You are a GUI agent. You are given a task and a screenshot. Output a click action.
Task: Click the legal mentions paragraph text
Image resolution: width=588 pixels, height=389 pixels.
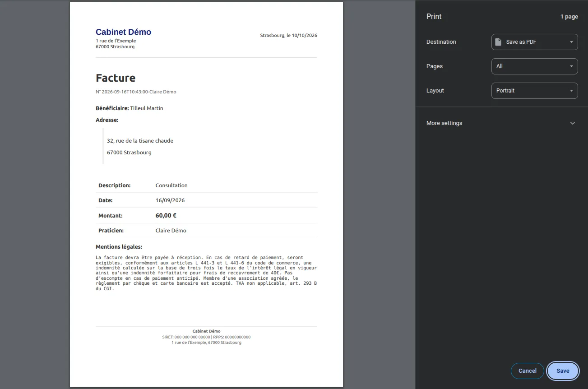coord(206,273)
